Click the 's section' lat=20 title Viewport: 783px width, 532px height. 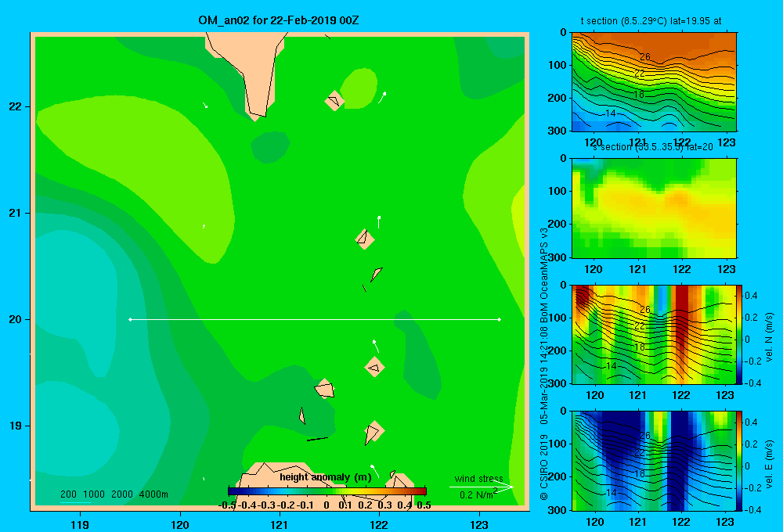(652, 147)
